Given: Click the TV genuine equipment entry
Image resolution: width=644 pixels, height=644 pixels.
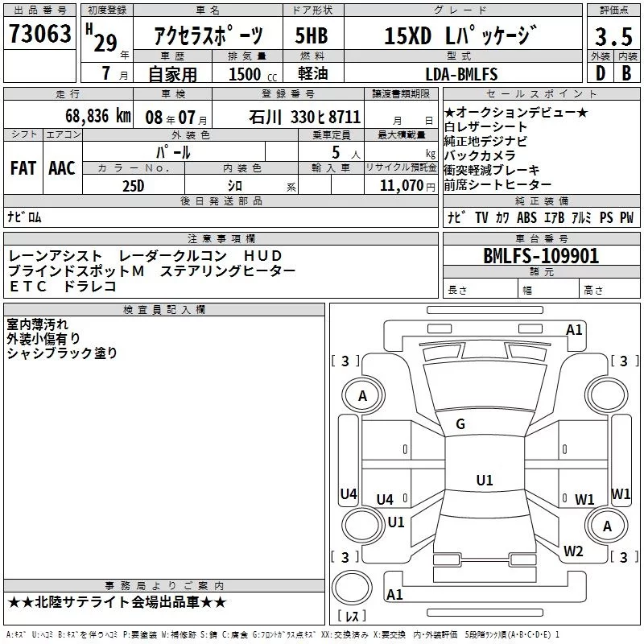Looking at the screenshot, I should coord(481,217).
